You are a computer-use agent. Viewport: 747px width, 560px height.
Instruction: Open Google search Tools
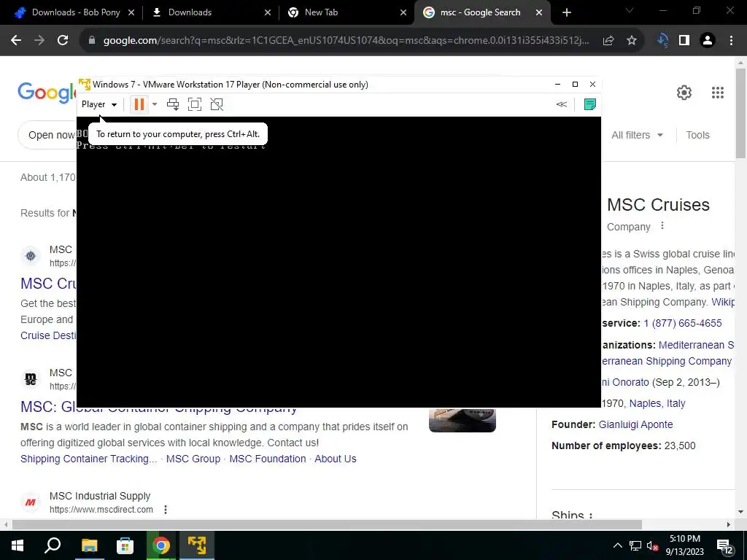[698, 135]
